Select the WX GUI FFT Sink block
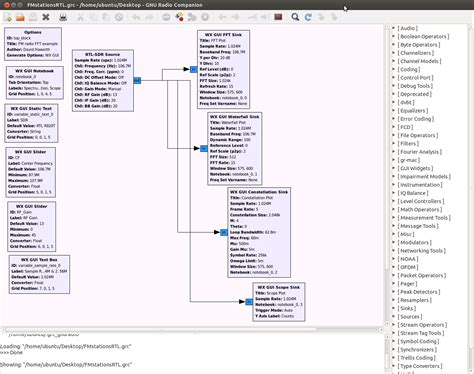The width and height of the screenshot is (474, 374). (x=223, y=69)
